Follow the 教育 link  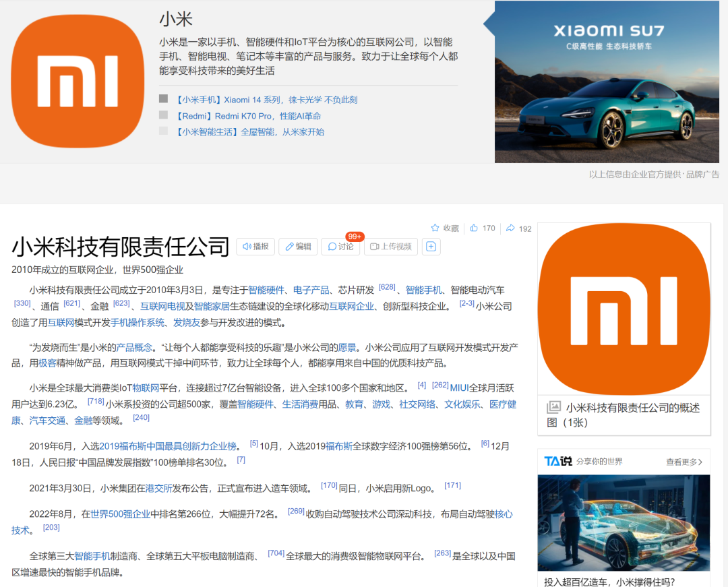pyautogui.click(x=355, y=404)
